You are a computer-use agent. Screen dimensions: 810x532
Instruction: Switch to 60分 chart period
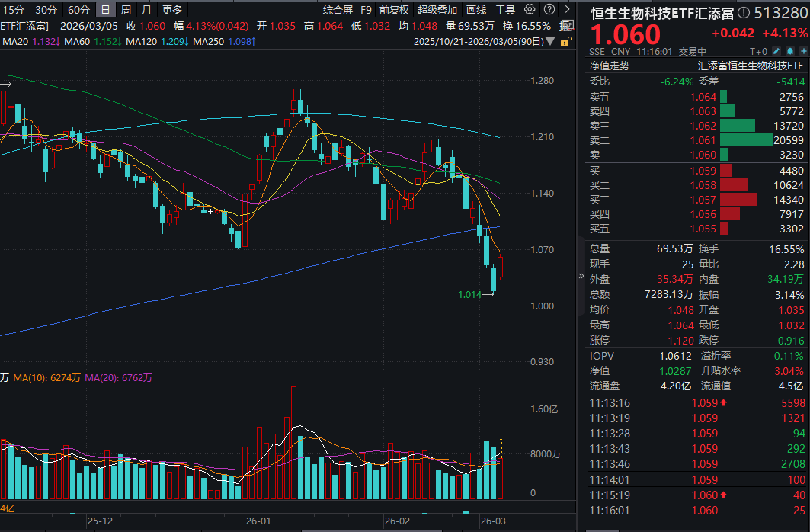[x=78, y=10]
